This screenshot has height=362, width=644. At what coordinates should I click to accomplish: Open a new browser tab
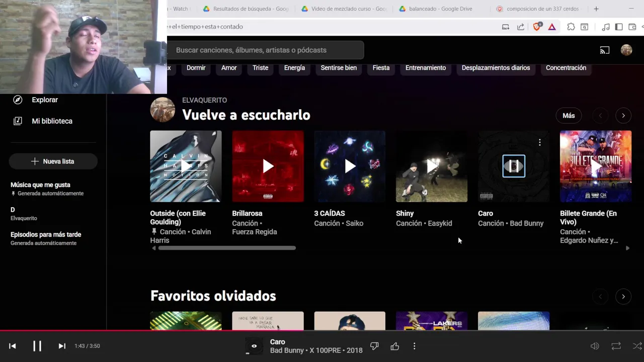[596, 9]
